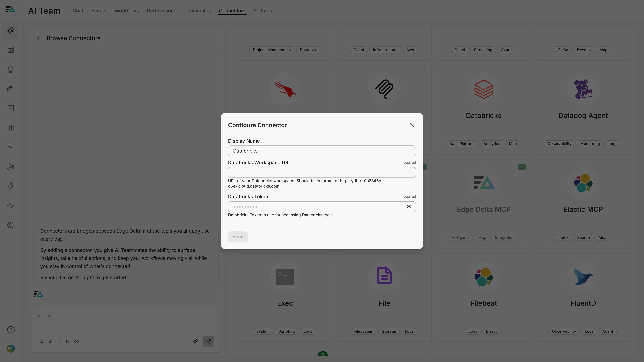Switch to the Events tab
Image resolution: width=644 pixels, height=362 pixels.
point(99,11)
